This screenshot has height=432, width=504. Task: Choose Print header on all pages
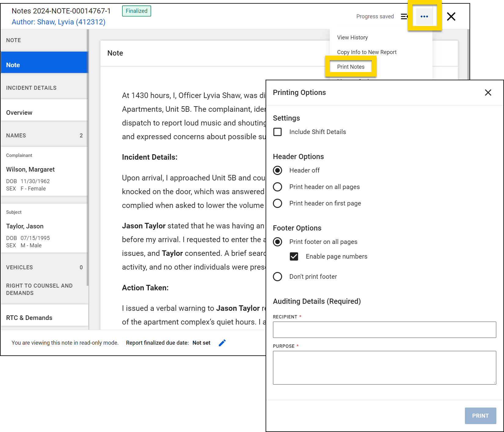[x=277, y=187]
